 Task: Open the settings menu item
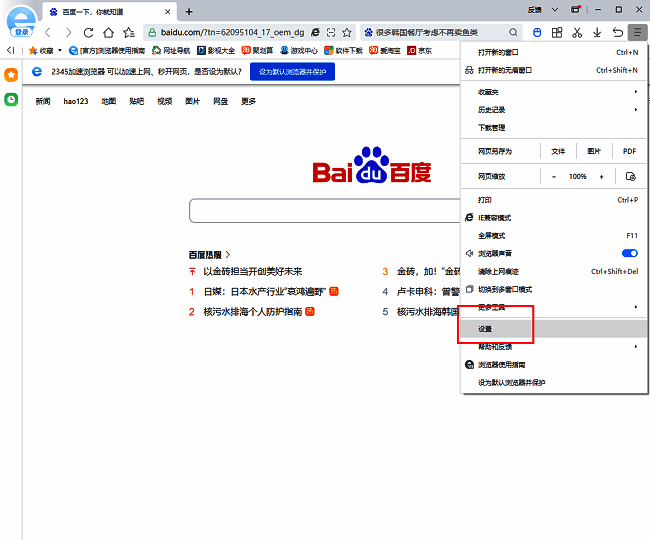[x=553, y=329]
